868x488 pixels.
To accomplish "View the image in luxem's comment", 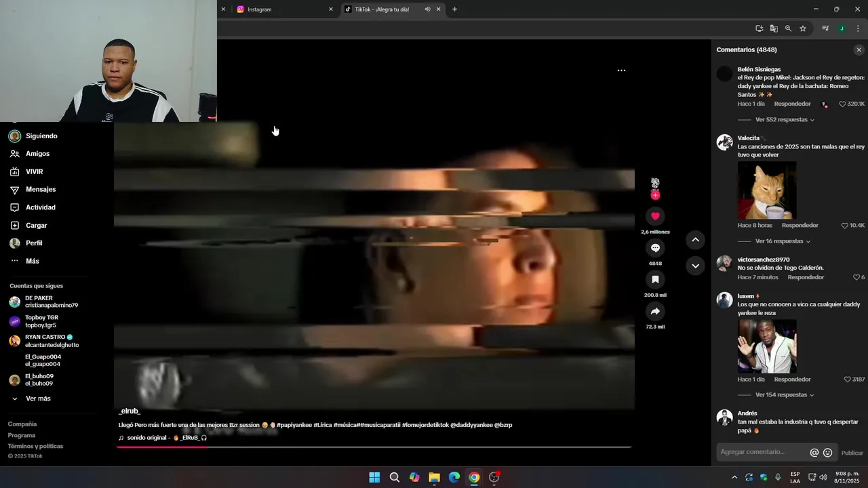I will click(x=767, y=346).
